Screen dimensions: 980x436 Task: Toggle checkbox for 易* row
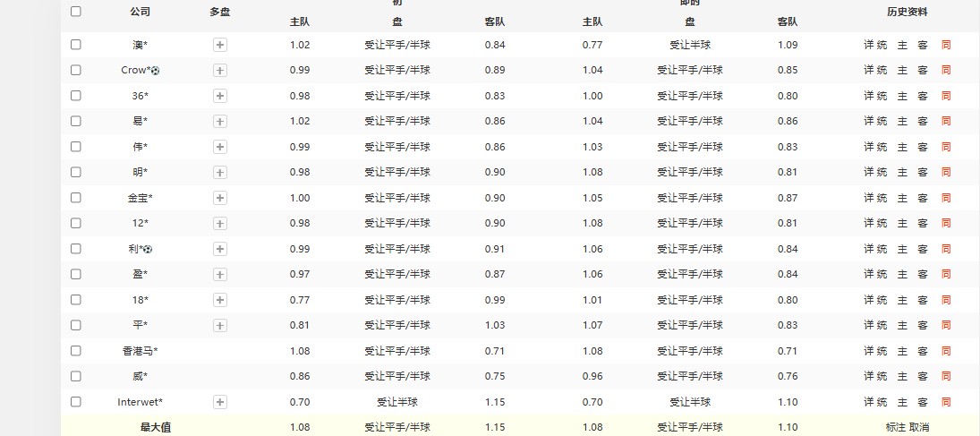click(75, 121)
